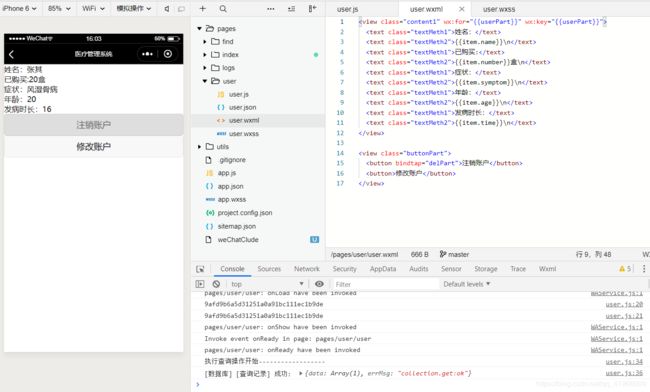Image resolution: width=650 pixels, height=392 pixels.
Task: Click the back arrow in the simulator
Action: [x=12, y=54]
